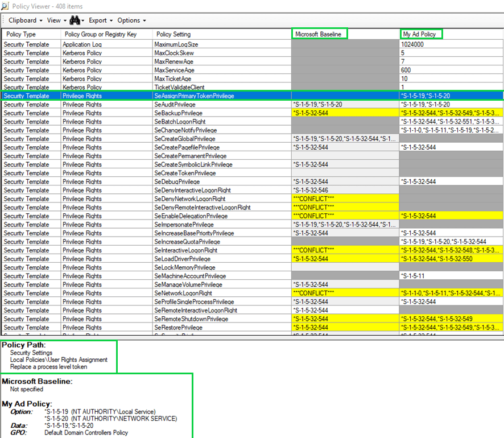This screenshot has width=504, height=438.
Task: Click the Policy Viewer title bar icon
Action: coord(5,6)
